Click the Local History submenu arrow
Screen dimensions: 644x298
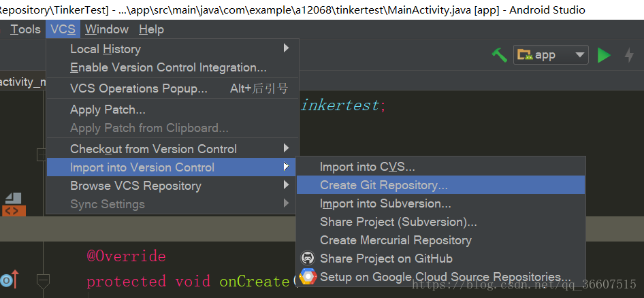click(287, 48)
